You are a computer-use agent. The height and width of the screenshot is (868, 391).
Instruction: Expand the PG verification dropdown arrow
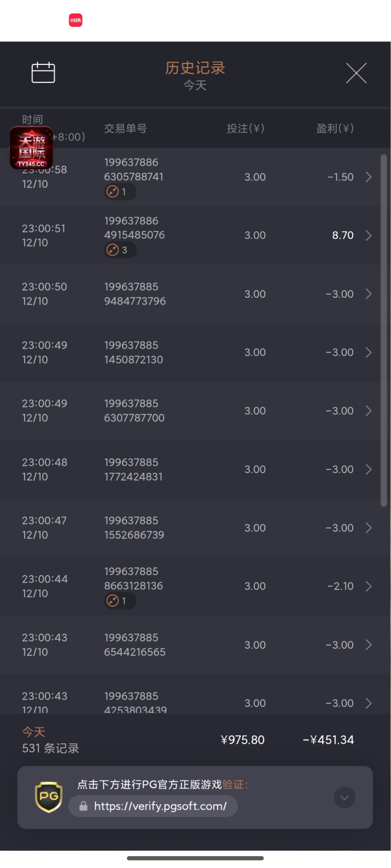[344, 797]
